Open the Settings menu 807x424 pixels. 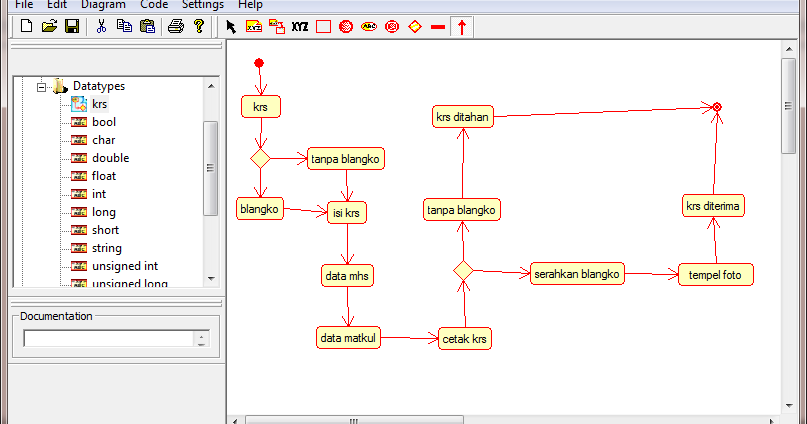pyautogui.click(x=203, y=5)
